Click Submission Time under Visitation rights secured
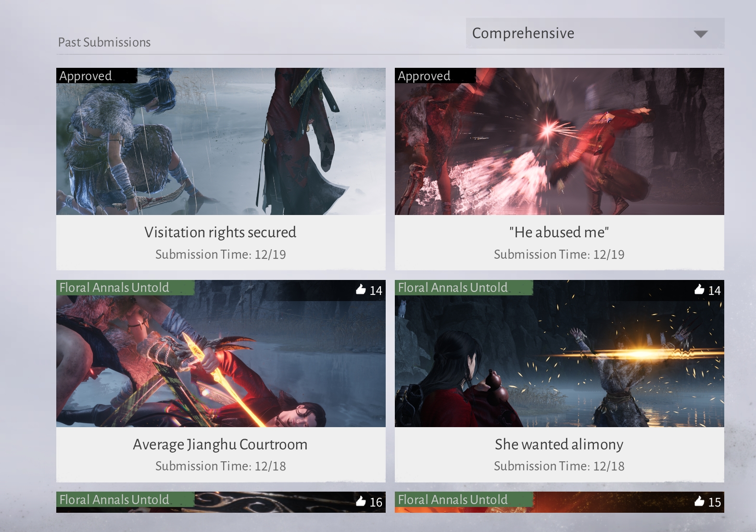756x532 pixels. pyautogui.click(x=221, y=254)
